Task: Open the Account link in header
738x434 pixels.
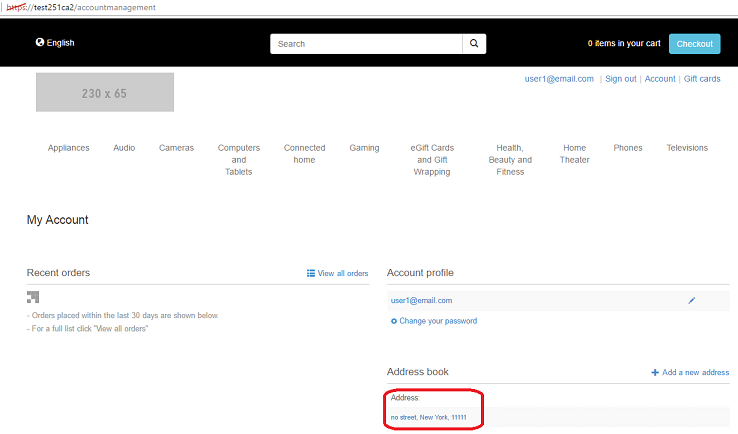Action: pos(660,79)
